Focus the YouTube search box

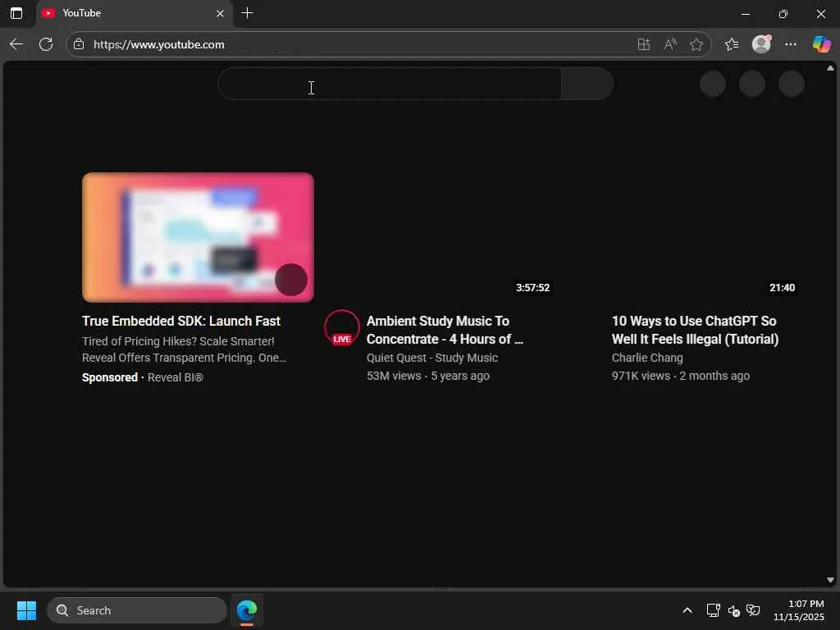tap(390, 84)
